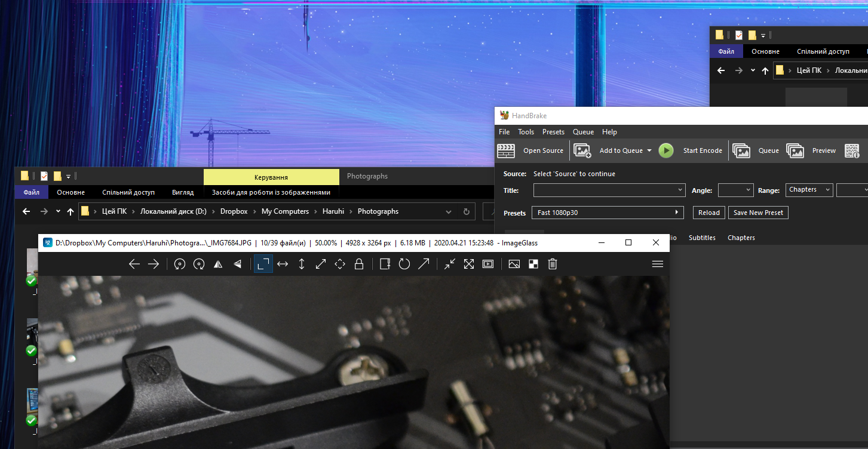The image size is (868, 449).
Task: Click Save New Preset button
Action: point(759,213)
